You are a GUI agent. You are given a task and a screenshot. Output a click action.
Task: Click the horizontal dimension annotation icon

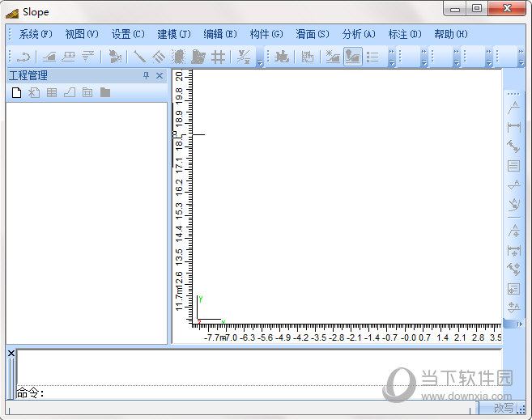(513, 128)
